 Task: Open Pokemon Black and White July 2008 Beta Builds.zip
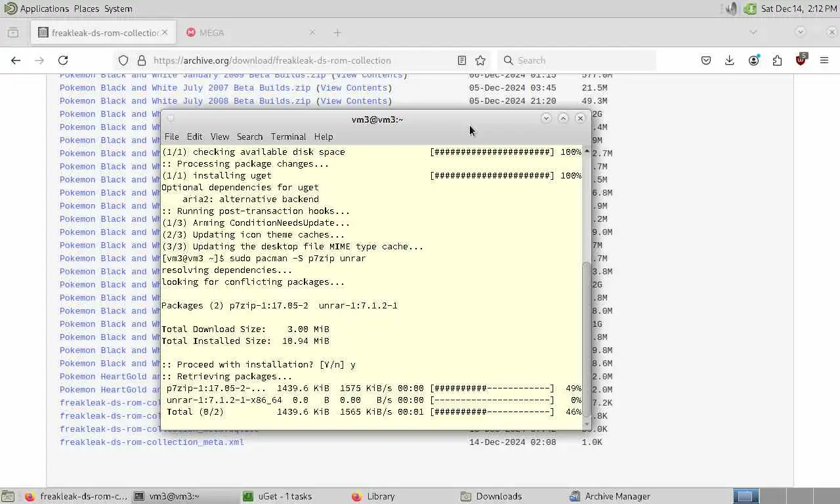[x=185, y=101]
